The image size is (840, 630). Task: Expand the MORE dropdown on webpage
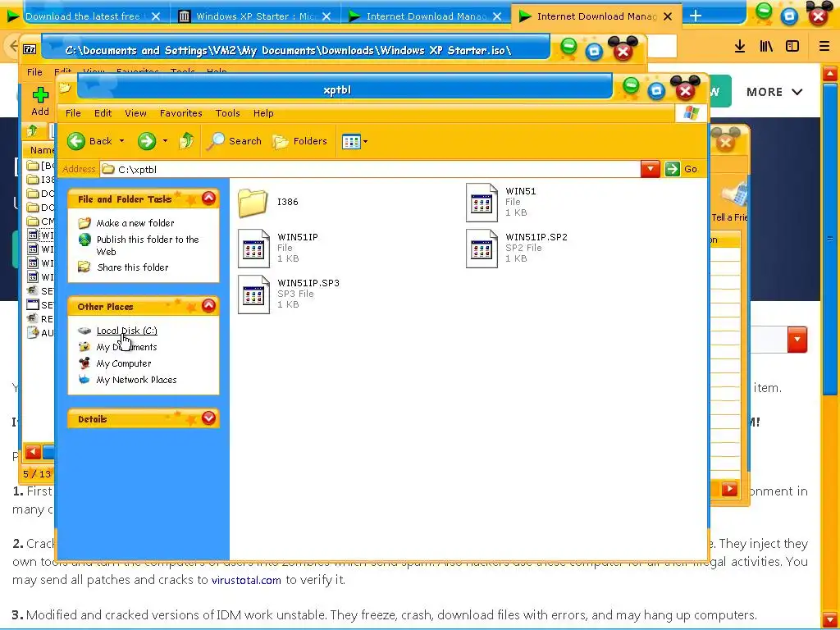(x=774, y=92)
